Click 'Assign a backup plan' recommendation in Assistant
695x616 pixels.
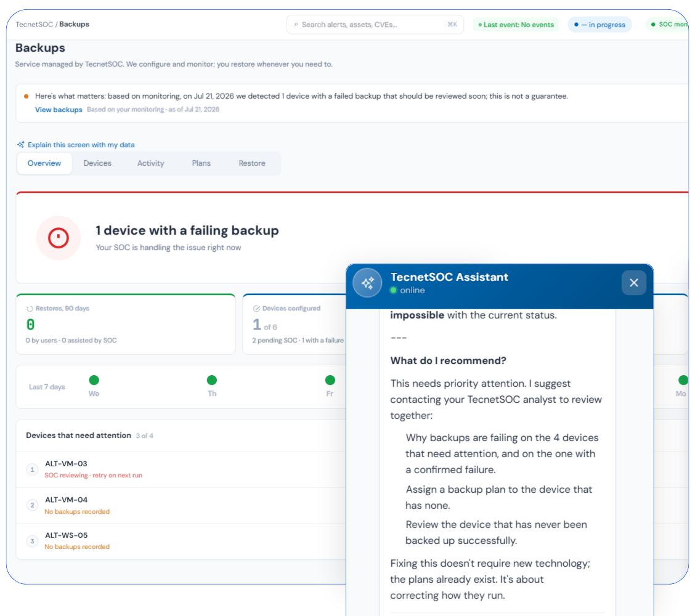(x=499, y=497)
